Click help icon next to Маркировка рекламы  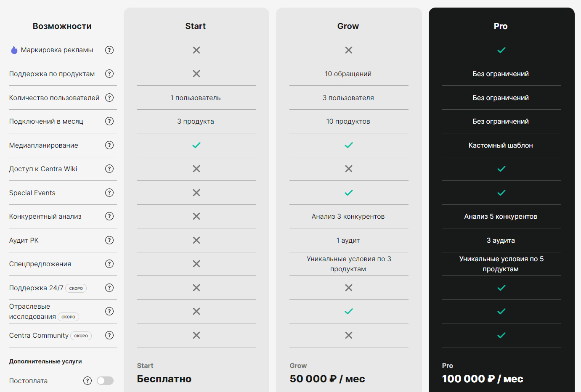tap(109, 50)
